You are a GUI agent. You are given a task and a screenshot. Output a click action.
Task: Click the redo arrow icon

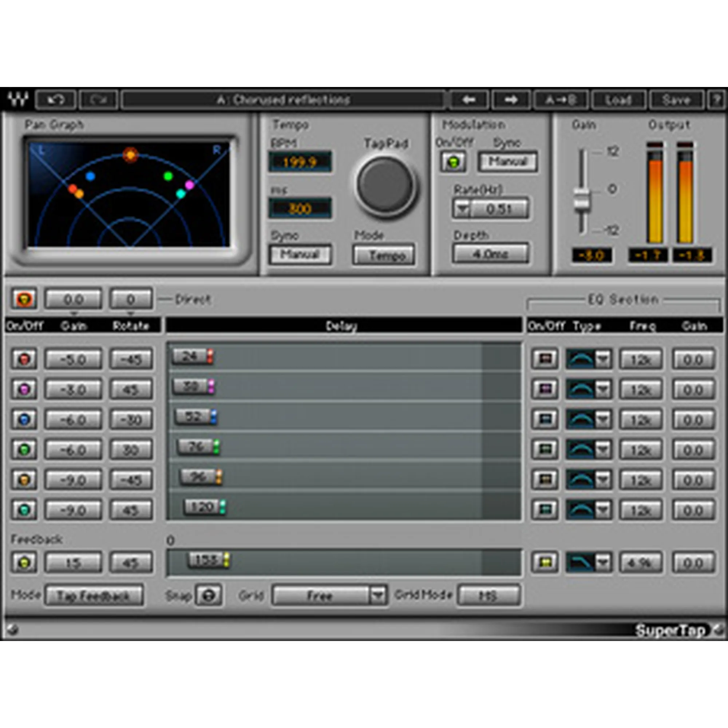point(99,100)
